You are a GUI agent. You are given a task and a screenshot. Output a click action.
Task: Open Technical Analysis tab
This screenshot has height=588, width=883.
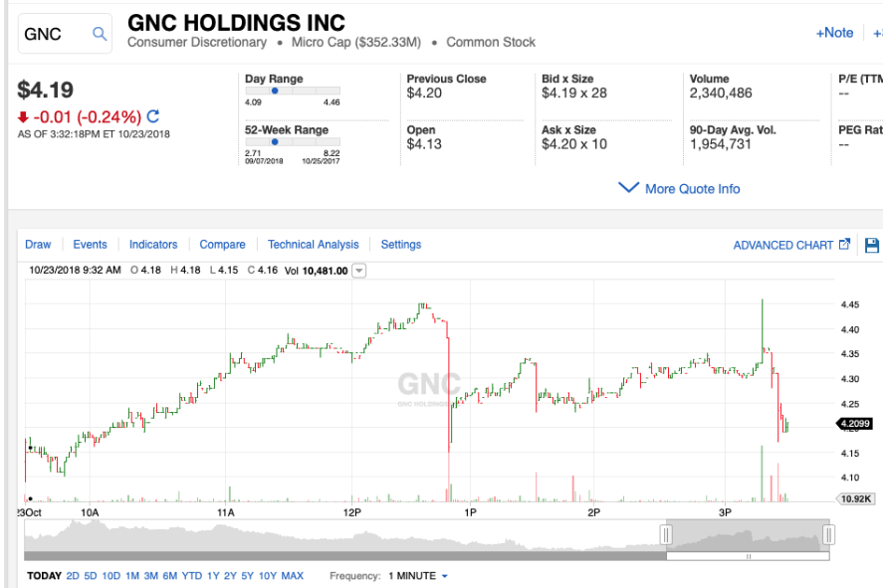[314, 244]
